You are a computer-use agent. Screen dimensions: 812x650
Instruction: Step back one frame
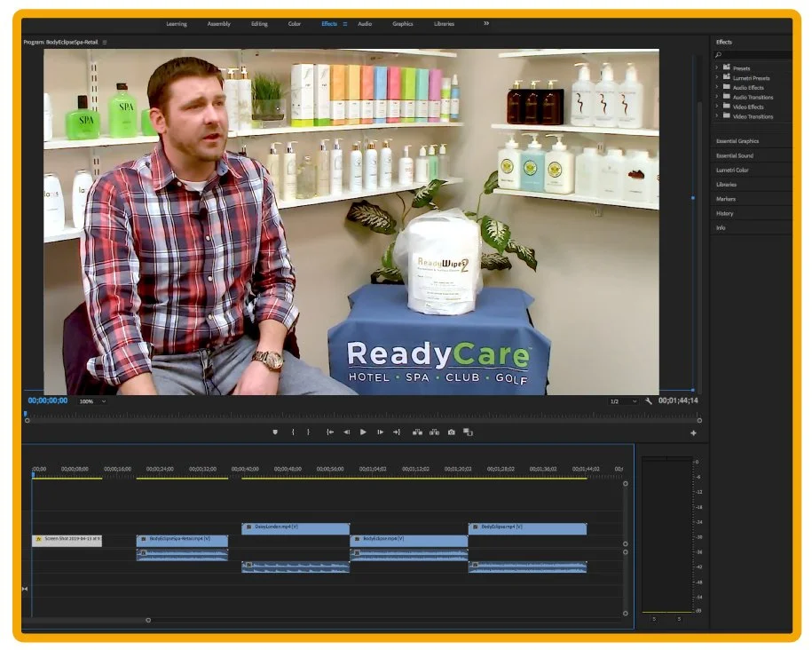(x=346, y=432)
